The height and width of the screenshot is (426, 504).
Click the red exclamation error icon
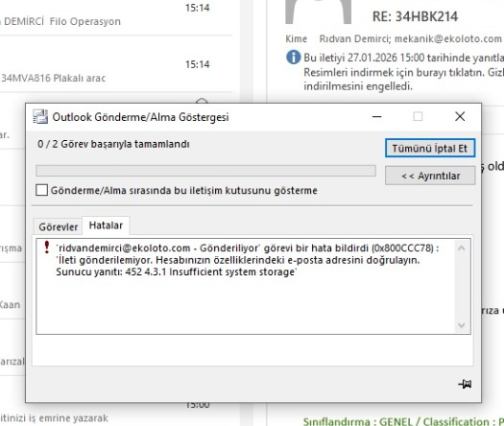(x=47, y=248)
